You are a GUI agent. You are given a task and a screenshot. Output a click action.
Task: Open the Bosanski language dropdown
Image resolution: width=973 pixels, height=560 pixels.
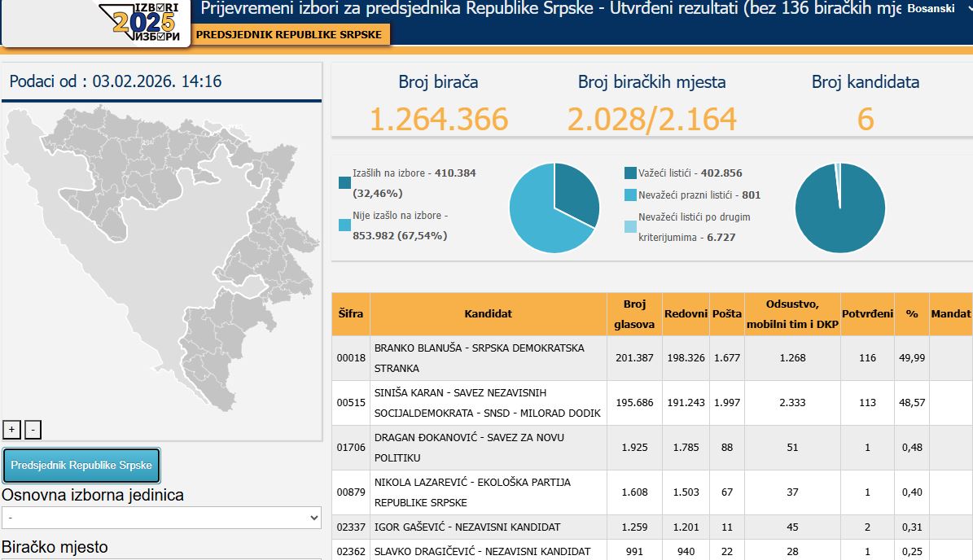pyautogui.click(x=937, y=9)
